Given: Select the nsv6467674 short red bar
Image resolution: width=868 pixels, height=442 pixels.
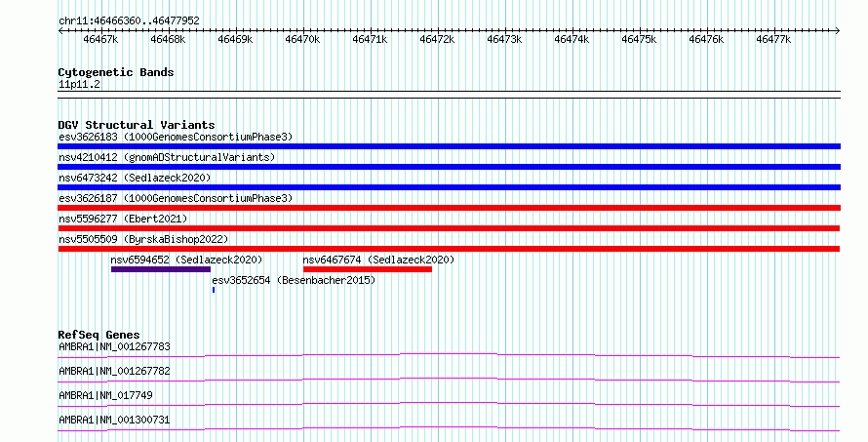Looking at the screenshot, I should [x=368, y=269].
